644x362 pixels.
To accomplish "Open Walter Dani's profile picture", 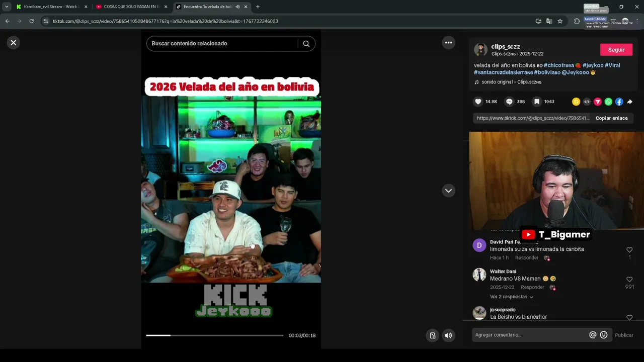I will [x=479, y=275].
